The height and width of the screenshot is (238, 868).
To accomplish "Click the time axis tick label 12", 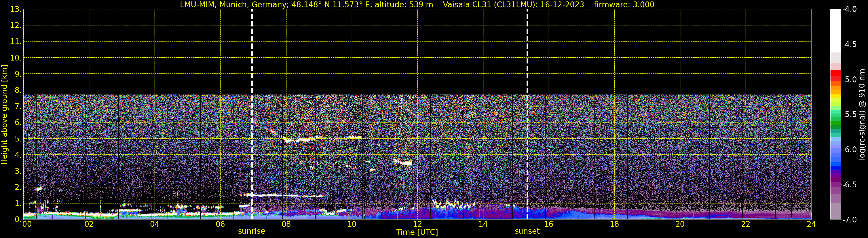I will coord(417,224).
